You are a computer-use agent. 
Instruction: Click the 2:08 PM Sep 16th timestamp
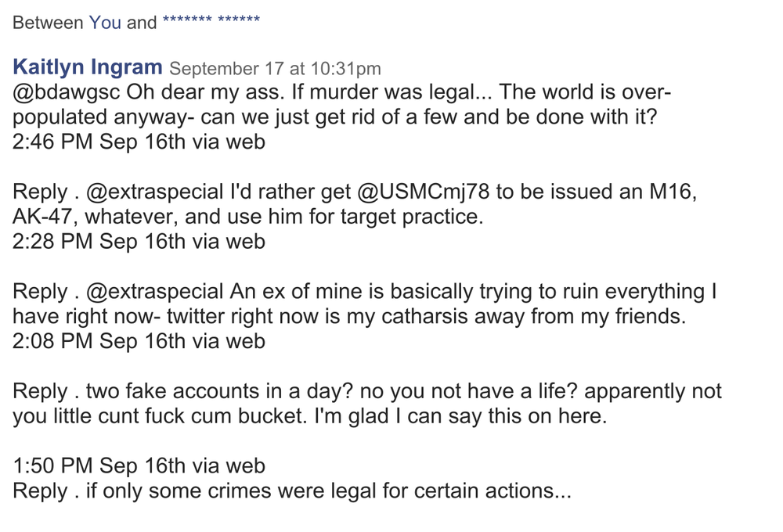pyautogui.click(x=139, y=341)
